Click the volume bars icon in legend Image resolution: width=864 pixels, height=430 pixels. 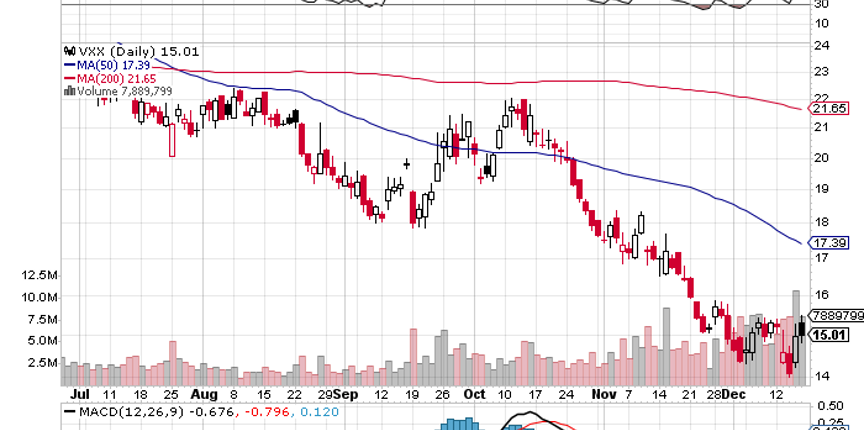[68, 89]
